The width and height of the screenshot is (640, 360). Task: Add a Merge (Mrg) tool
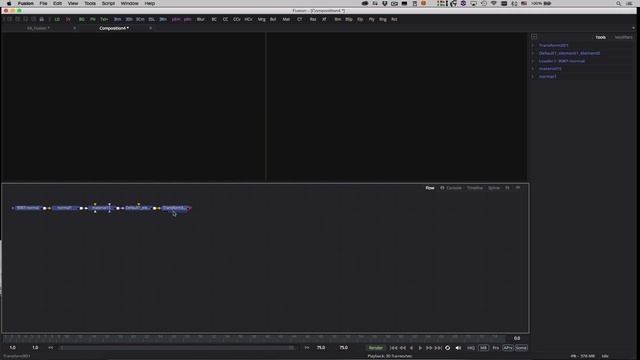point(261,19)
